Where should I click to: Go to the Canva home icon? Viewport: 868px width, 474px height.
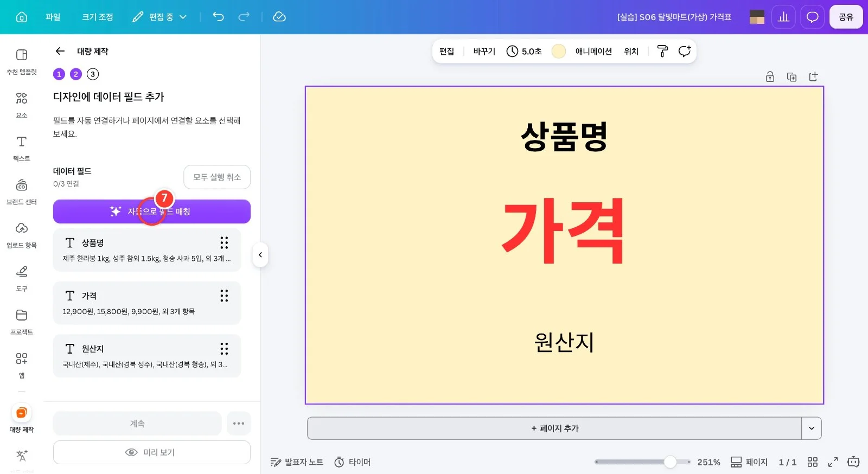22,17
